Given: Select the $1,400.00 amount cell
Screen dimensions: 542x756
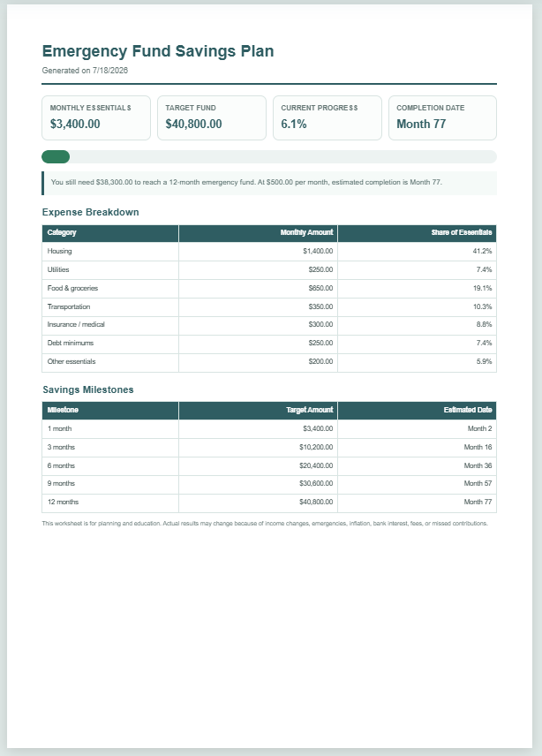Looking at the screenshot, I should click(x=259, y=251).
